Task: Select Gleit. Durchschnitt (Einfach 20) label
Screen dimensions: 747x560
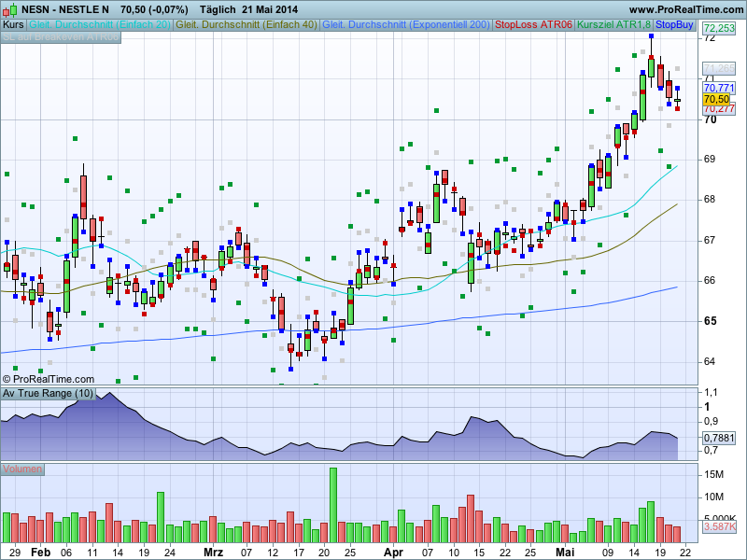Action: 100,24
